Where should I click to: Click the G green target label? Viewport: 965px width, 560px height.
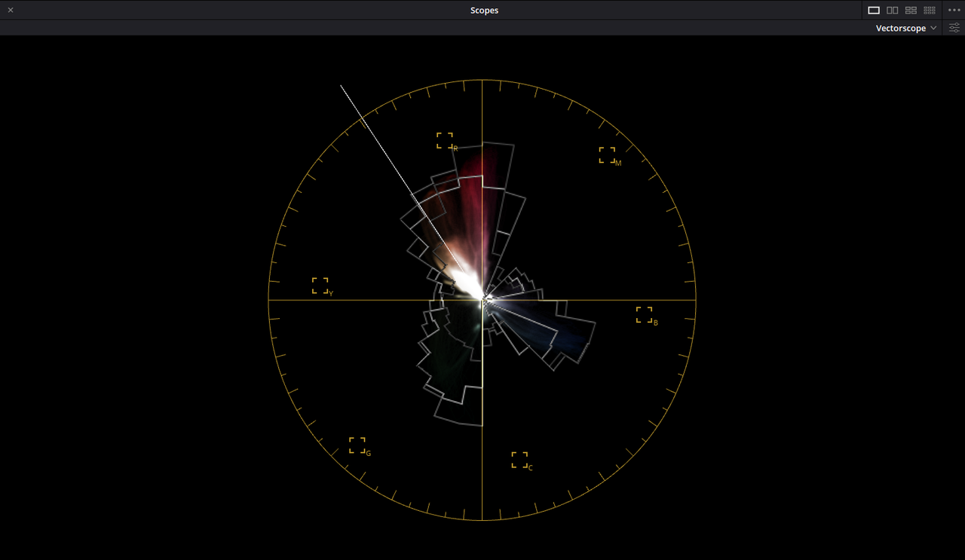pyautogui.click(x=368, y=454)
